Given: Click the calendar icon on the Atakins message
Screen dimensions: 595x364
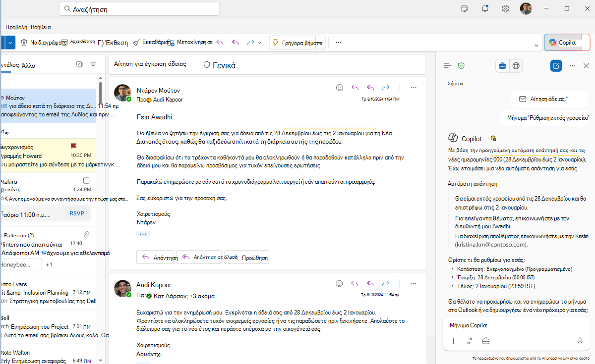Looking at the screenshot, I should pyautogui.click(x=86, y=180).
